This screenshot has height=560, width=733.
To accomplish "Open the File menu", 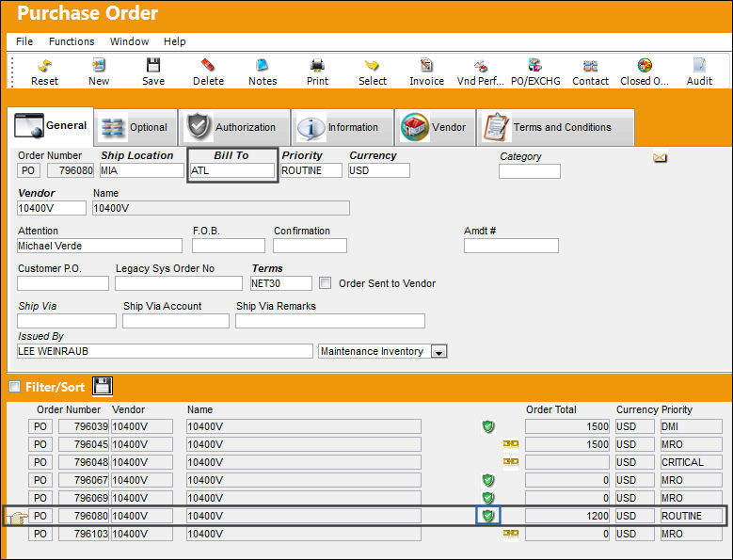I will [24, 41].
